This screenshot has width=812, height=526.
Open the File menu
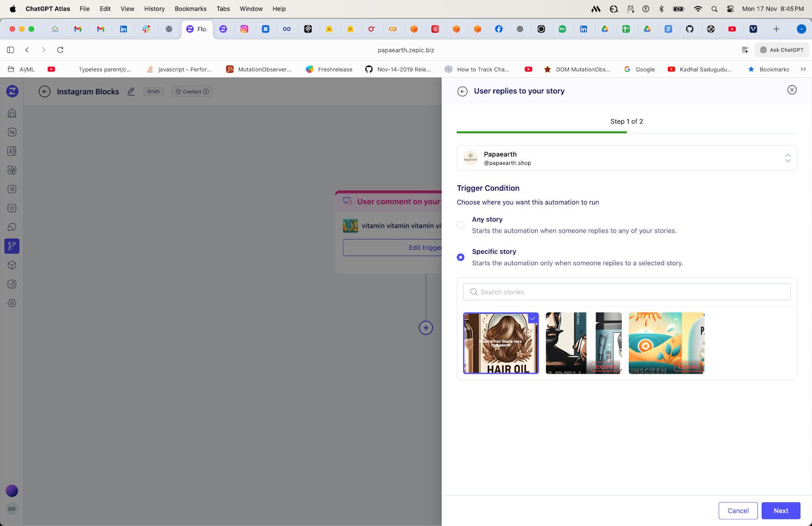pos(85,9)
